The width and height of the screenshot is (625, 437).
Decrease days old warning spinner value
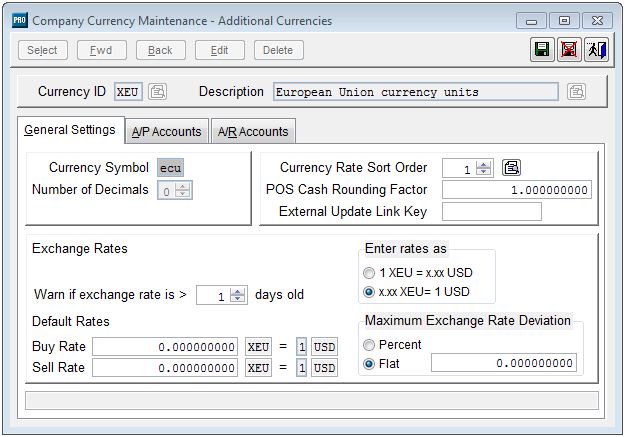[238, 299]
